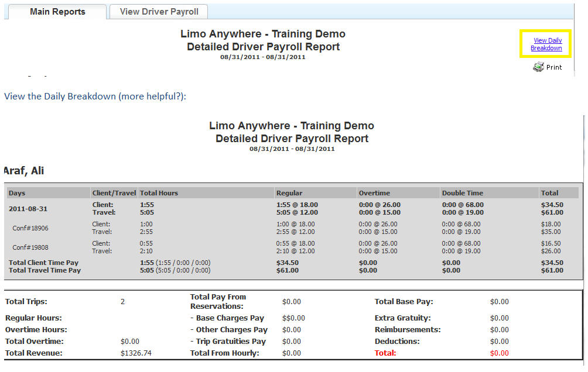Open the View Daily Breakdown link

click(546, 44)
